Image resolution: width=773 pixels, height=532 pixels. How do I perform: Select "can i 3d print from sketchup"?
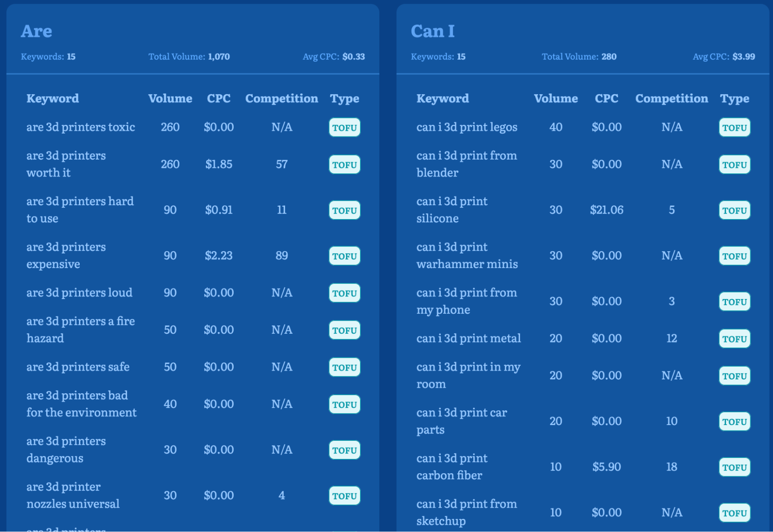467,512
